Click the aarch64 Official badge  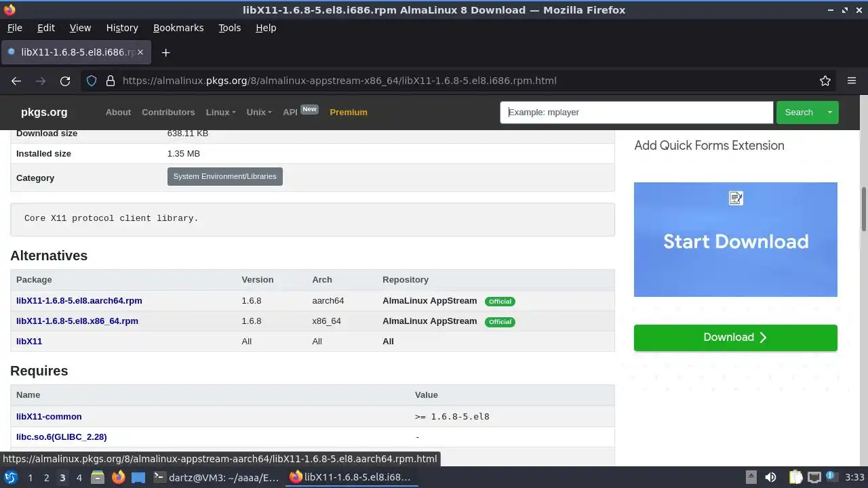point(500,302)
